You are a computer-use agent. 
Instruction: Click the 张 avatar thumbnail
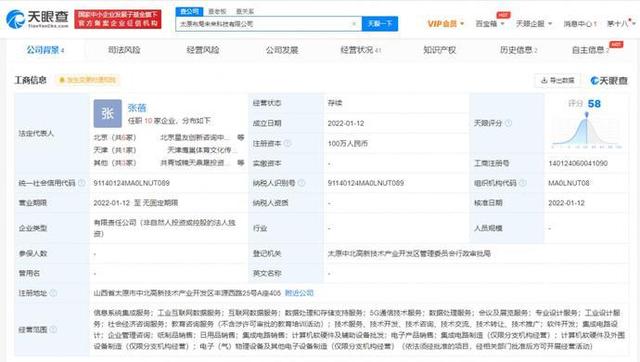pos(107,113)
